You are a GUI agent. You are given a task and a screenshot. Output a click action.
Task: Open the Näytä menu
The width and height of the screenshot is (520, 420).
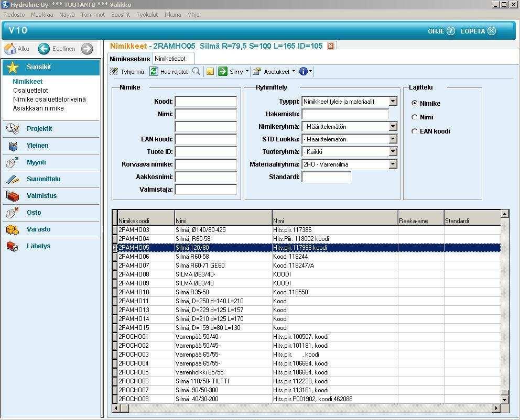(x=67, y=15)
